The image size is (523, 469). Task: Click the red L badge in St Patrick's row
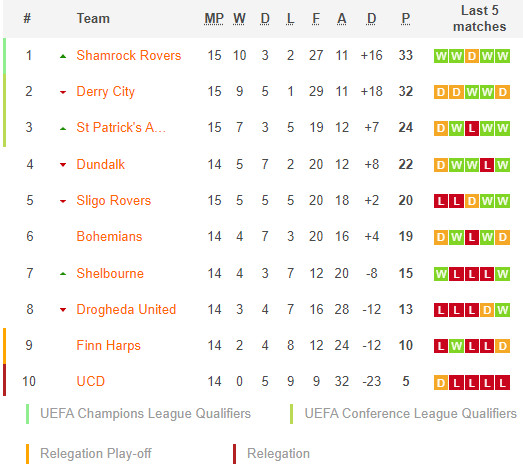tap(472, 128)
